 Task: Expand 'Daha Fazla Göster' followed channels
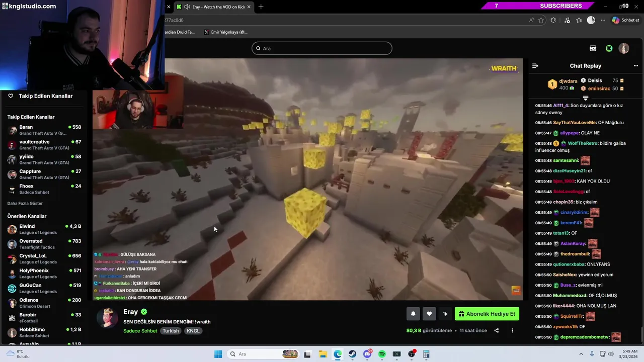pos(25,204)
